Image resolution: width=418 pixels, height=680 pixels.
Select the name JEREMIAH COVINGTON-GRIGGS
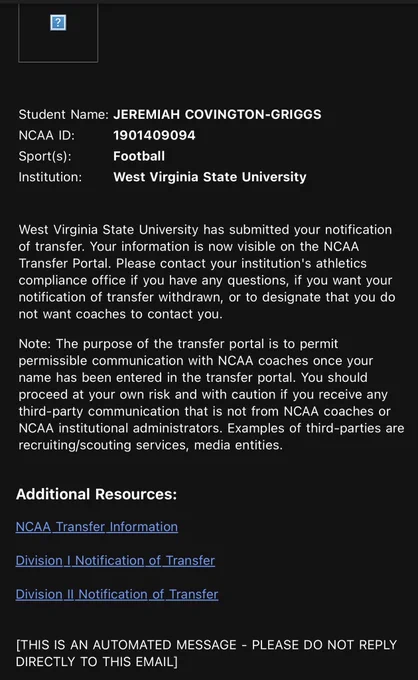(x=217, y=114)
